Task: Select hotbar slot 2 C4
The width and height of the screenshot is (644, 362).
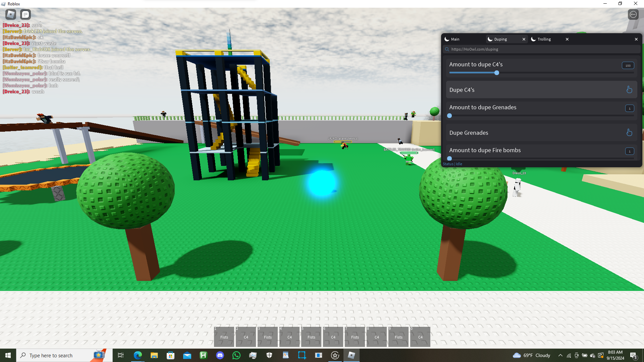Action: coord(246,337)
